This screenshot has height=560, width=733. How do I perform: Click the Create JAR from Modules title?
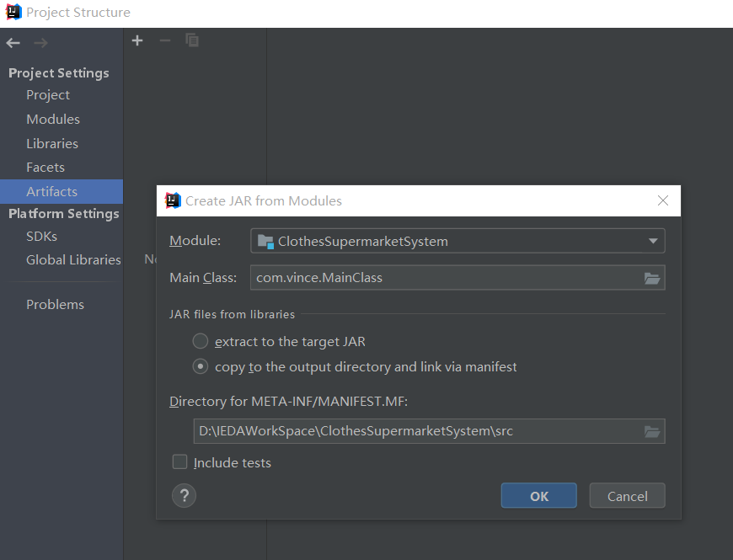264,200
